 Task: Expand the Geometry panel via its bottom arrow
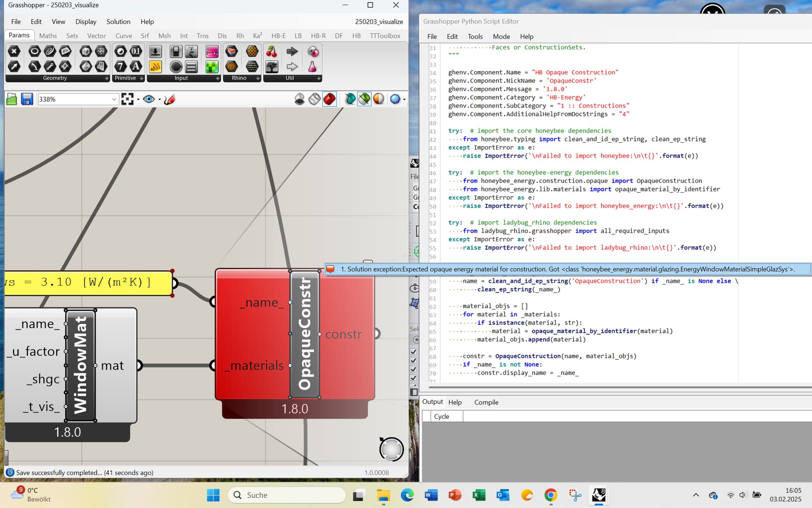coord(107,78)
